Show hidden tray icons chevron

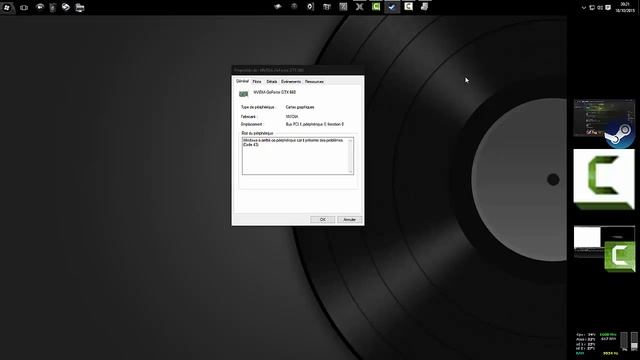coord(584,7)
